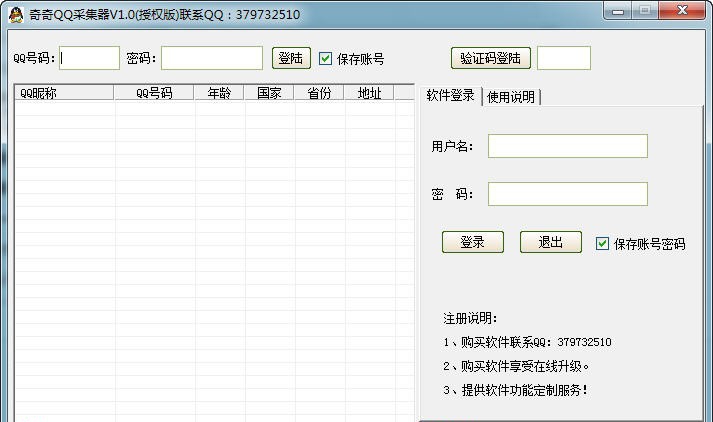
Task: Minimize the 奇奇QQ采集器 window
Action: point(618,11)
